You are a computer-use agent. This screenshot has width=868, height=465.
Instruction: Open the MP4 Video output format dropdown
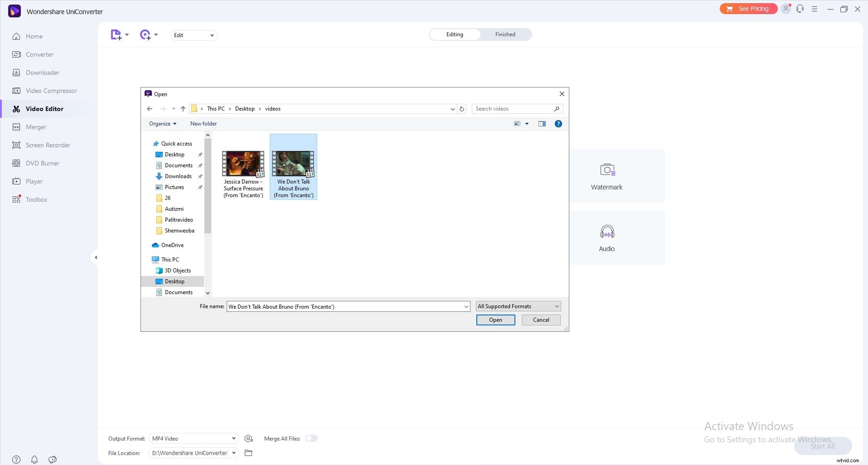coord(193,438)
